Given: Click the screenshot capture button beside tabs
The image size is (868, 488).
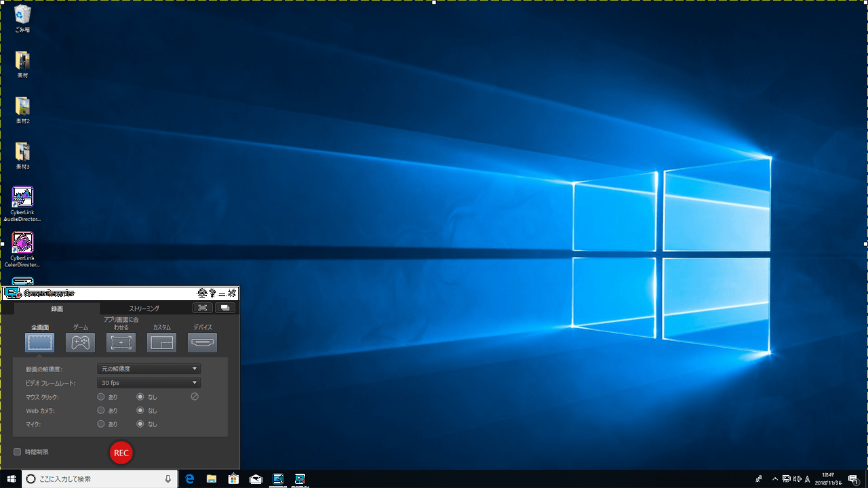Looking at the screenshot, I should [202, 308].
